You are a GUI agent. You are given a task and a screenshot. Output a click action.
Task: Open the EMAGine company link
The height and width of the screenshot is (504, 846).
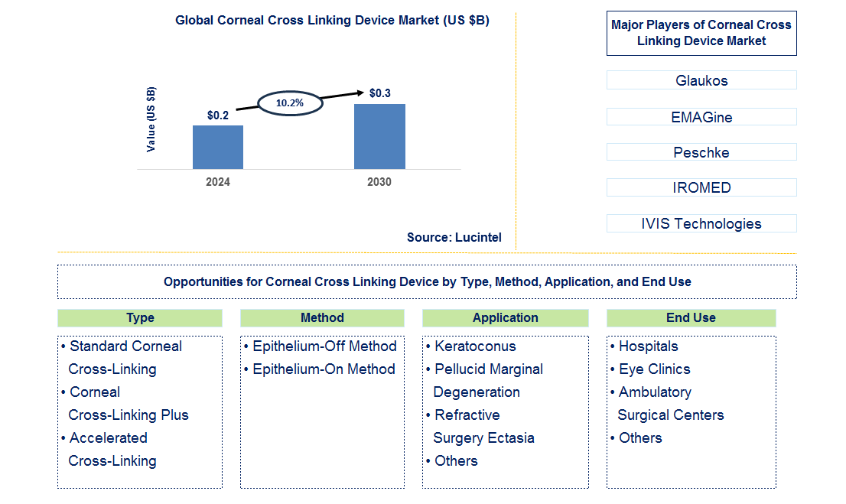click(701, 116)
